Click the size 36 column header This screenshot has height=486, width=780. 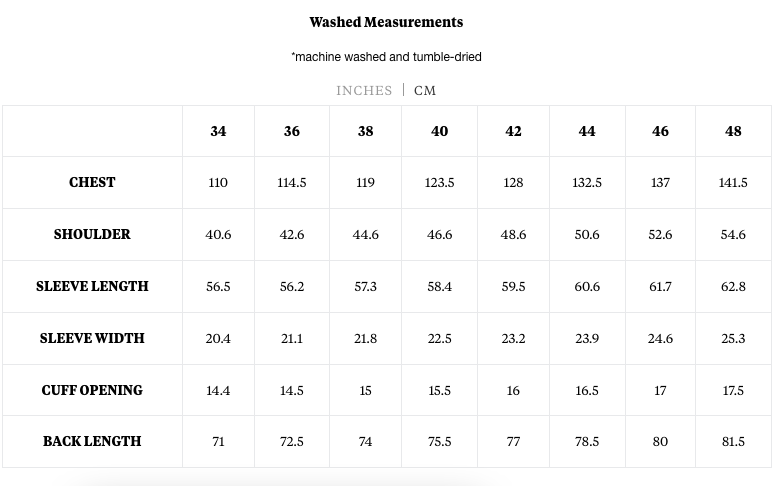coord(292,131)
